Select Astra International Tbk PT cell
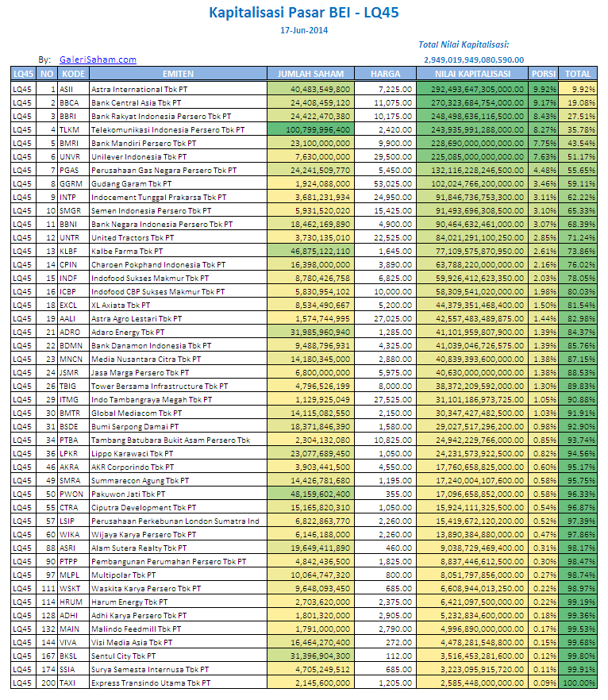 pyautogui.click(x=178, y=89)
